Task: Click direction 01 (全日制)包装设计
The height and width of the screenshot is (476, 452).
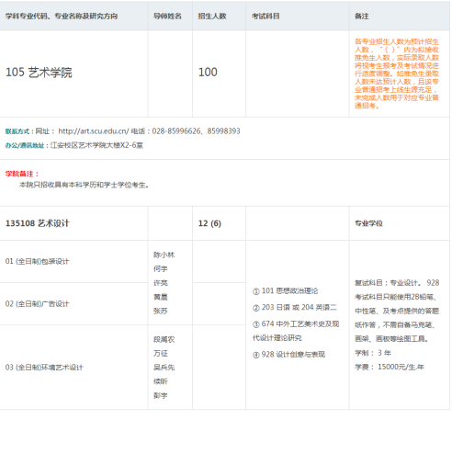Action: pos(37,261)
